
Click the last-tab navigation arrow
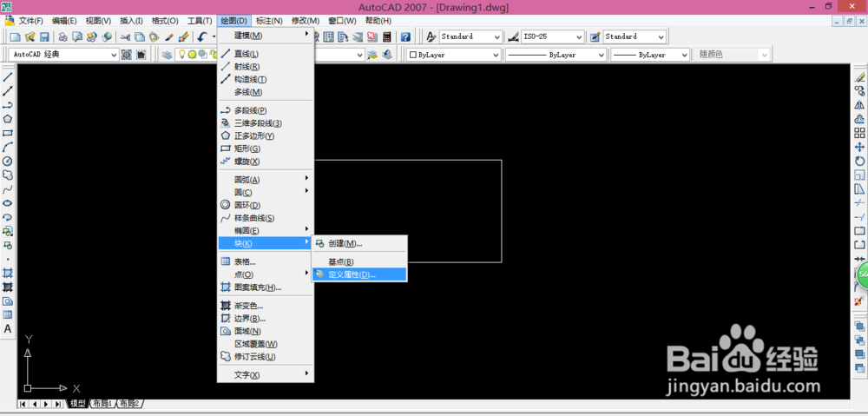click(58, 404)
